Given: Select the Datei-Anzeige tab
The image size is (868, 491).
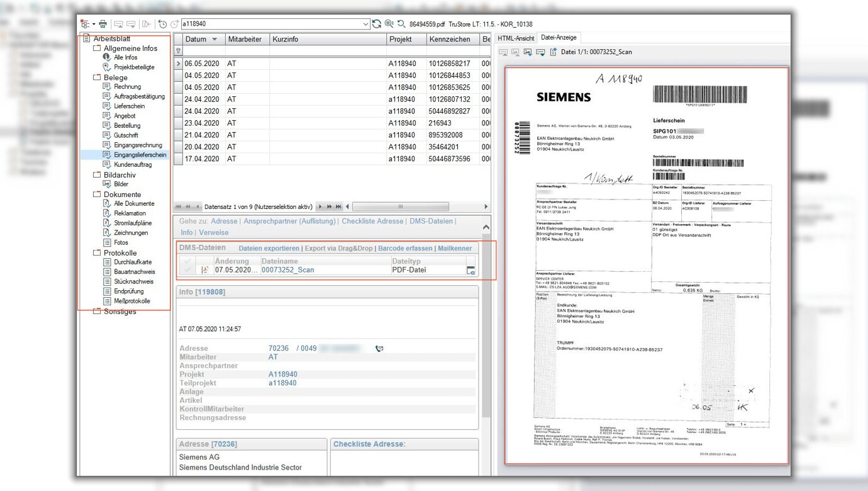Looking at the screenshot, I should point(558,38).
